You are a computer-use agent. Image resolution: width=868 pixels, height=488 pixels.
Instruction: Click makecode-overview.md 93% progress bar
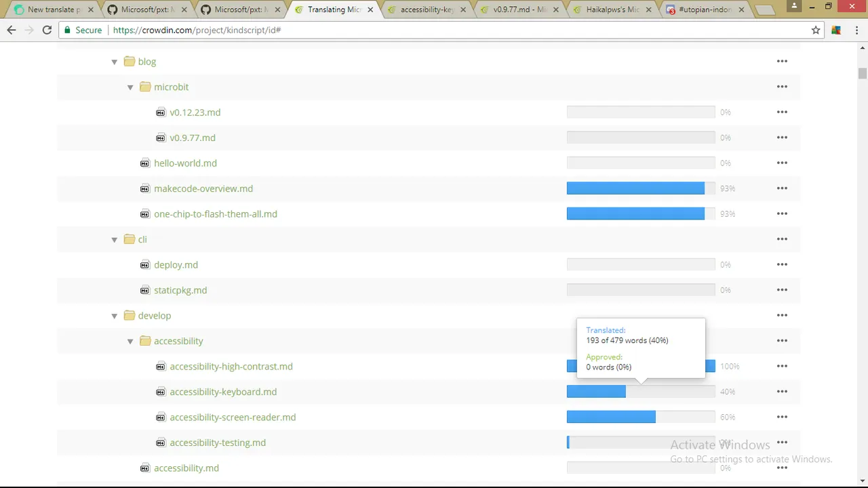[641, 188]
